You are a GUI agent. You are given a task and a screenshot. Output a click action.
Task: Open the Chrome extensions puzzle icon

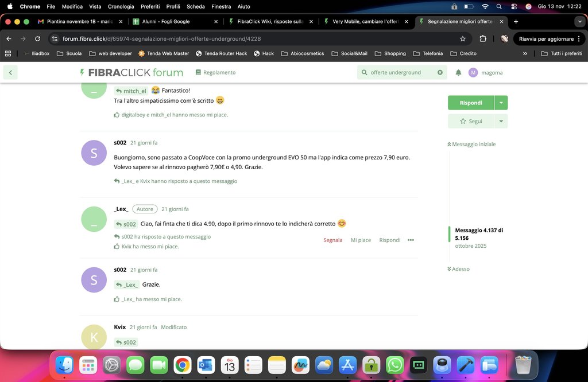point(483,38)
